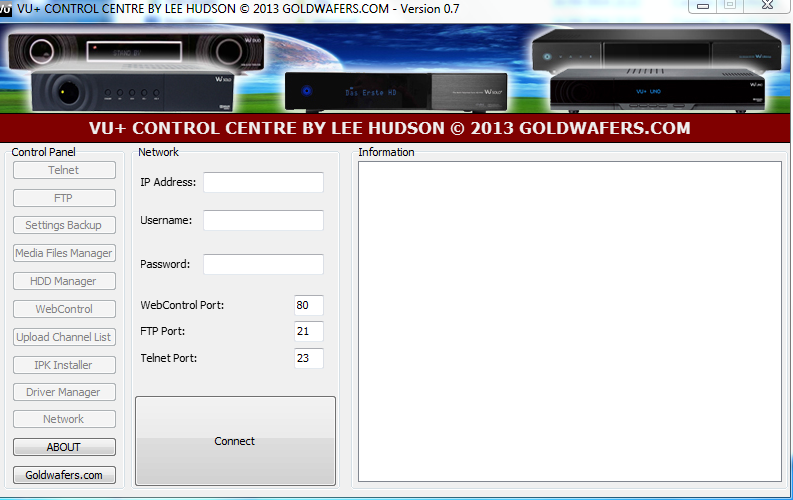
Task: Open the IPK Installer
Action: tap(64, 365)
